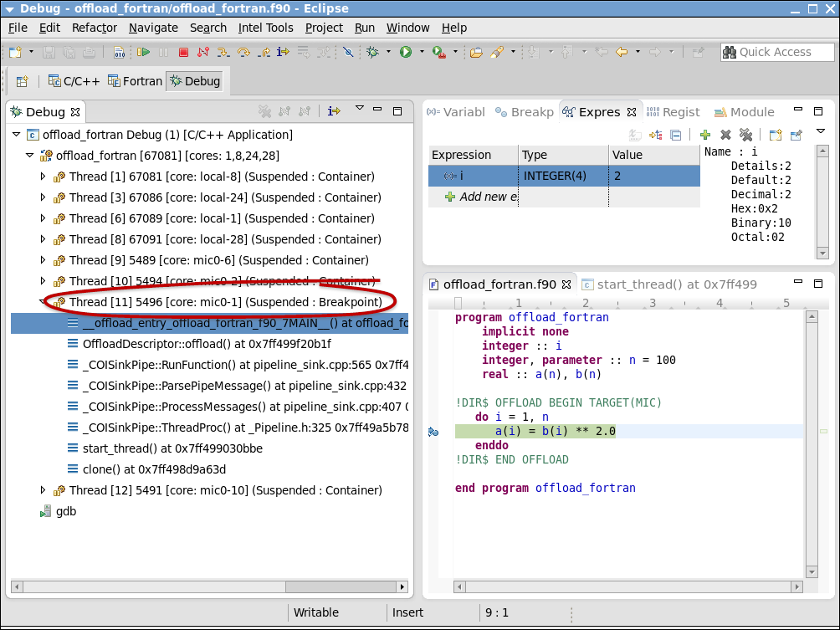Viewport: 840px width, 630px height.
Task: Open the New wizard dropdown arrow
Action: click(31, 52)
